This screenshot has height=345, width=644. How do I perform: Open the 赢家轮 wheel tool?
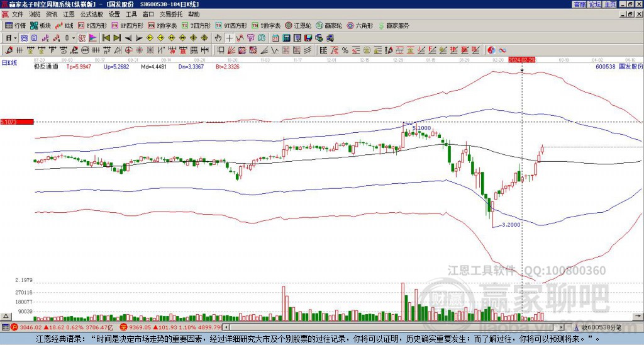click(329, 25)
